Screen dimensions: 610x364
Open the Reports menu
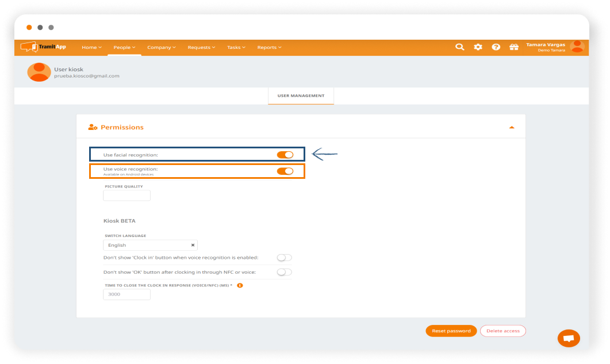[x=269, y=47]
